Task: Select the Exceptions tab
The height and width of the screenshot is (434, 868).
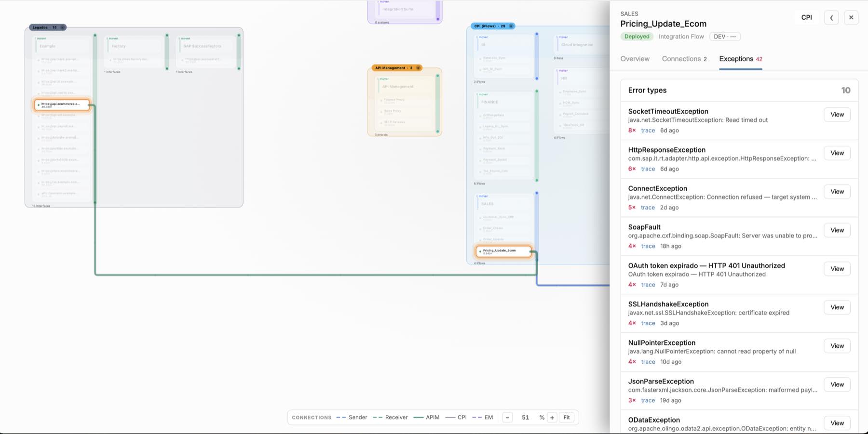Action: [741, 59]
